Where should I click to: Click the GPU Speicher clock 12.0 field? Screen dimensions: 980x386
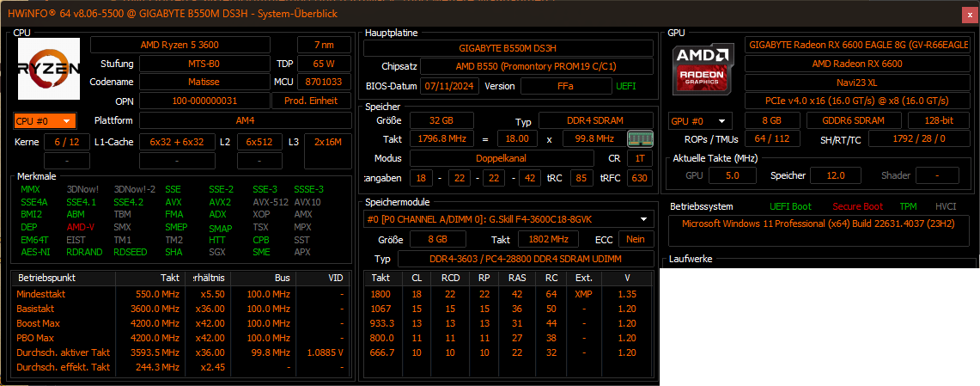point(835,175)
